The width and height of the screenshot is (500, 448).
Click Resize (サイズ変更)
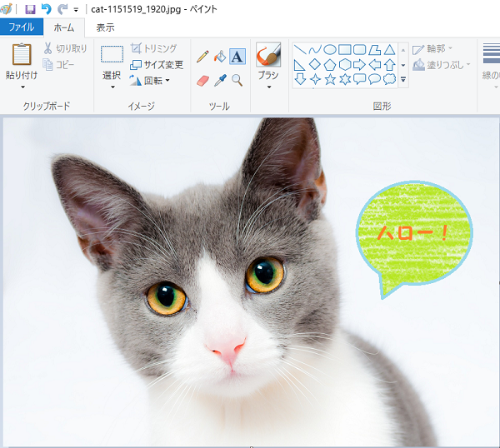(157, 65)
